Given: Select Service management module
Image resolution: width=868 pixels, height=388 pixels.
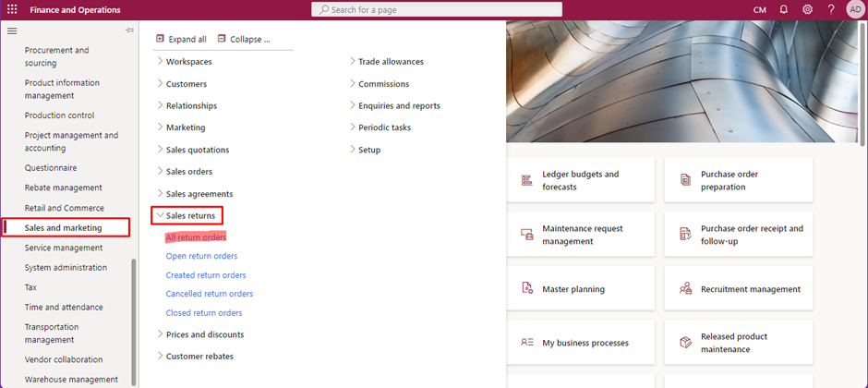Looking at the screenshot, I should 66,248.
